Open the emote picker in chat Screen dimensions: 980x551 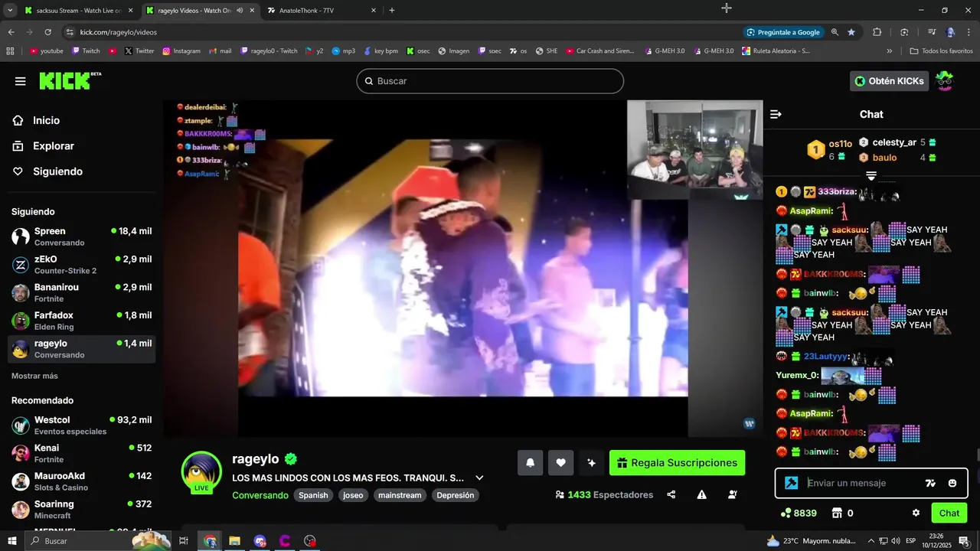(952, 483)
